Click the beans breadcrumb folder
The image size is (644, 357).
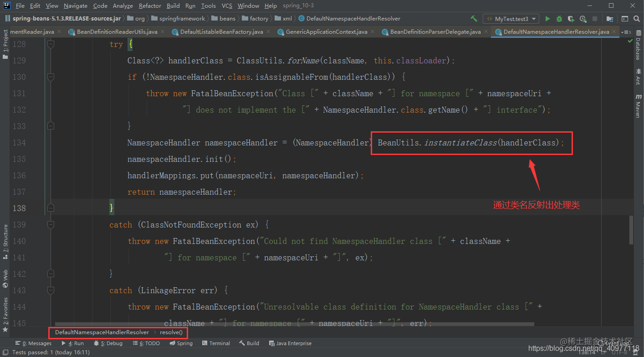[224, 19]
